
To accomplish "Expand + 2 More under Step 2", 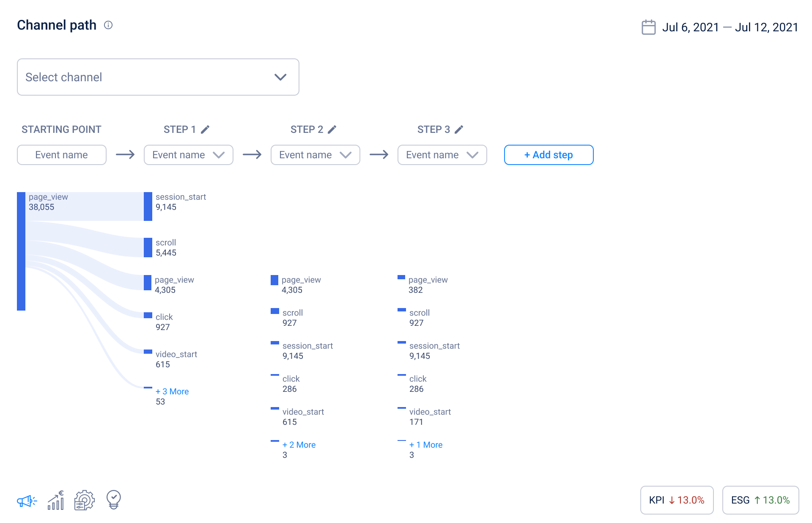I will click(x=299, y=445).
